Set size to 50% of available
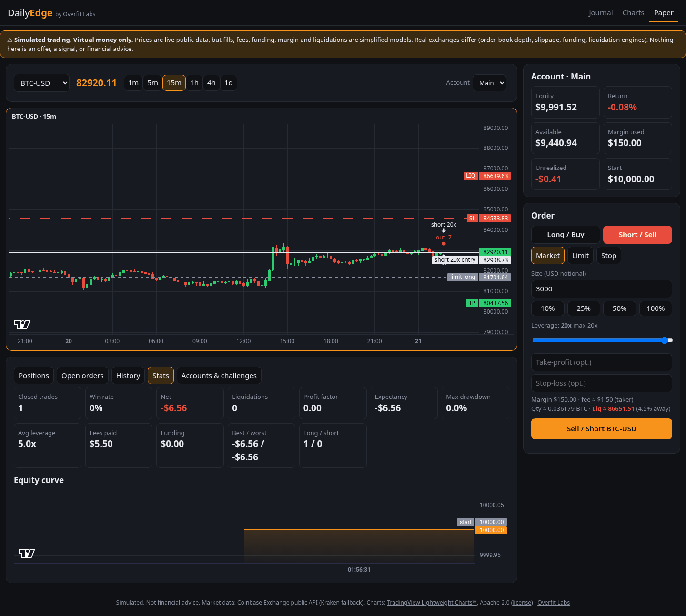This screenshot has width=686, height=616. click(x=620, y=308)
